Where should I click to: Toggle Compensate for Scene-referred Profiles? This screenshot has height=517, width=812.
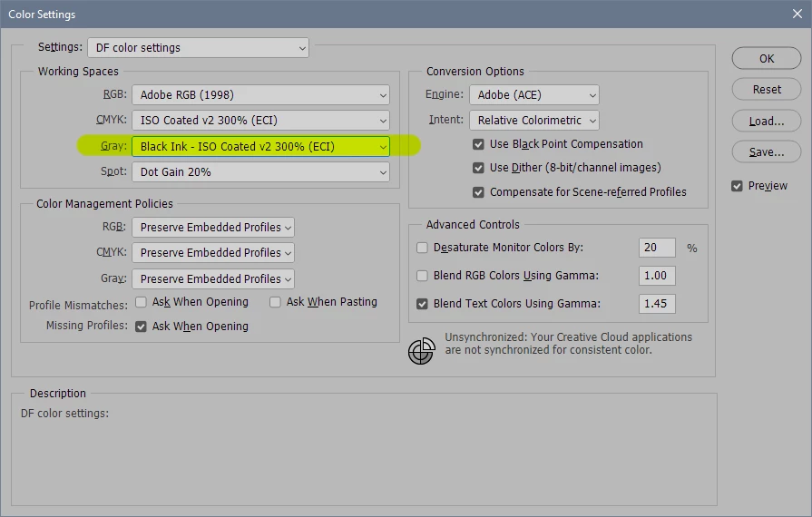[478, 192]
